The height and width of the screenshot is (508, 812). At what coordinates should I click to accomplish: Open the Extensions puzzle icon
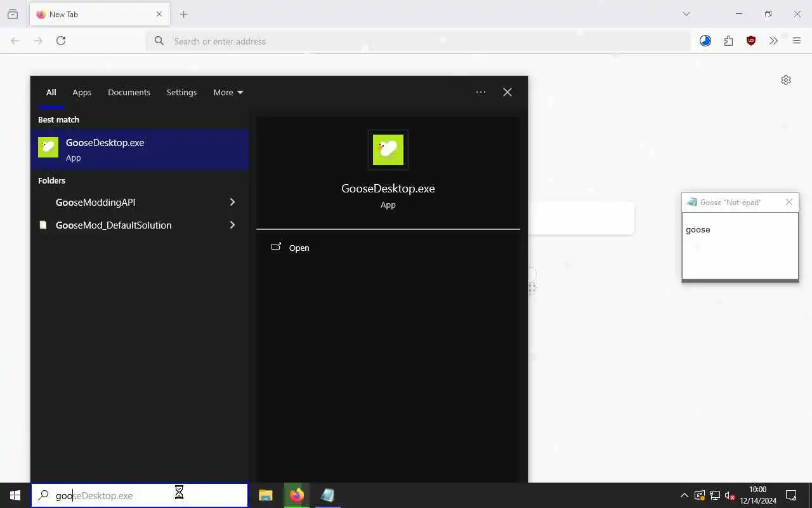tap(728, 41)
